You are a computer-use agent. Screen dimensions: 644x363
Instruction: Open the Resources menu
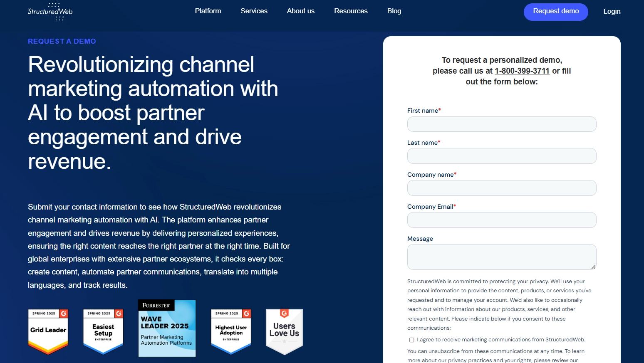click(x=351, y=11)
